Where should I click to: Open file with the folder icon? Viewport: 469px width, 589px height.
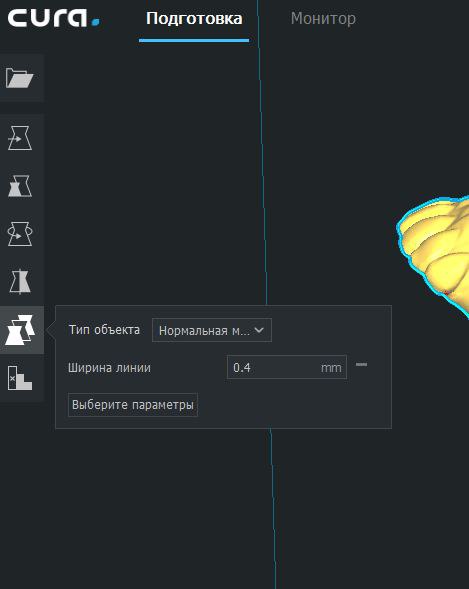pyautogui.click(x=20, y=78)
